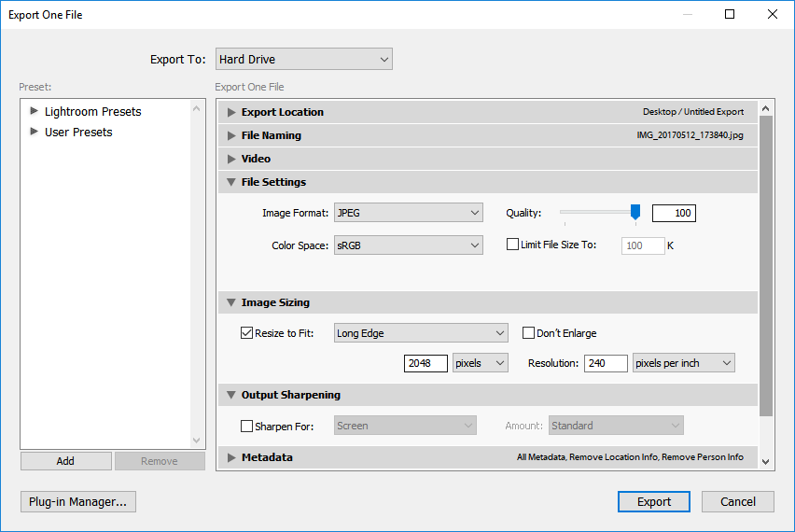The image size is (795, 532).
Task: Collapse the Image Sizing section triangle
Action: (x=231, y=302)
